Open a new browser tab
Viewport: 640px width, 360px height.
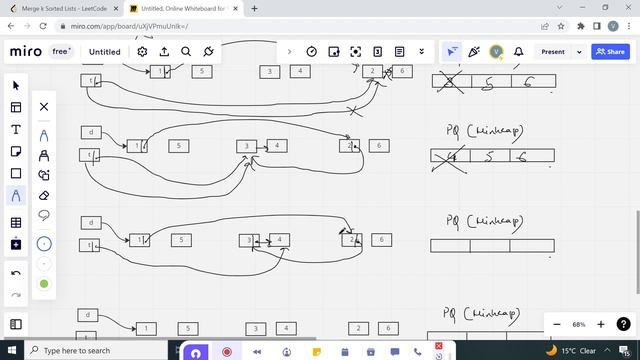click(254, 9)
